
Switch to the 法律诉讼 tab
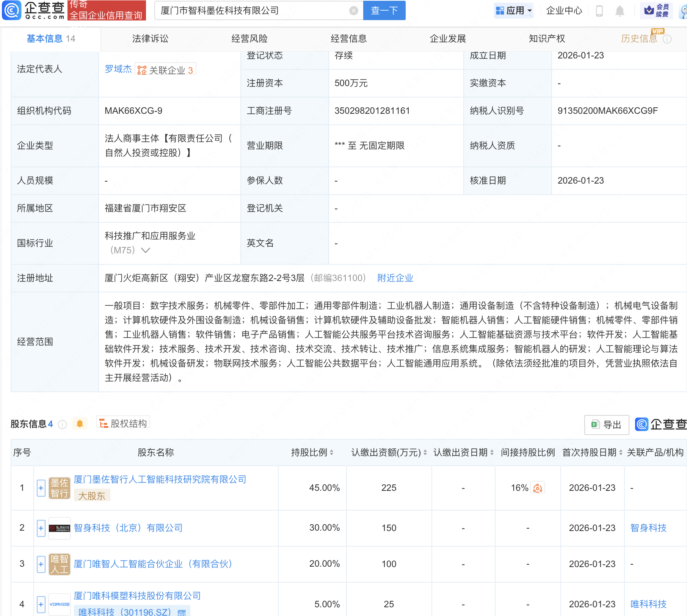tap(150, 38)
